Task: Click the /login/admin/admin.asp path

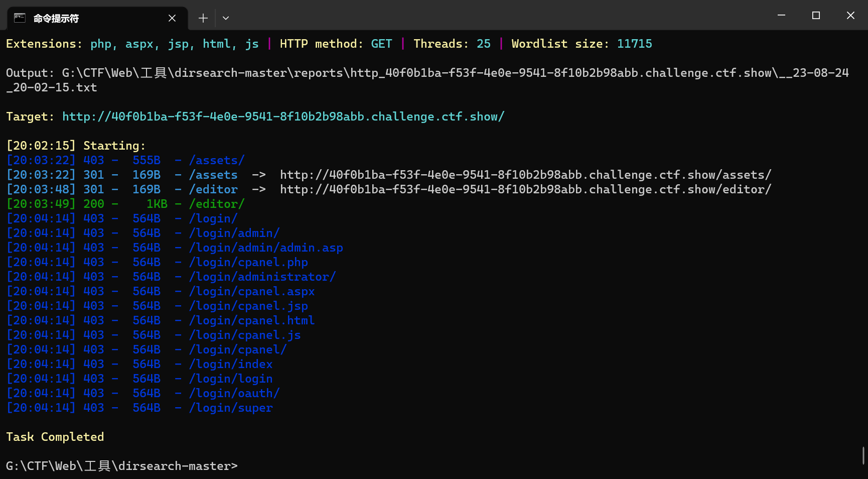Action: [266, 248]
